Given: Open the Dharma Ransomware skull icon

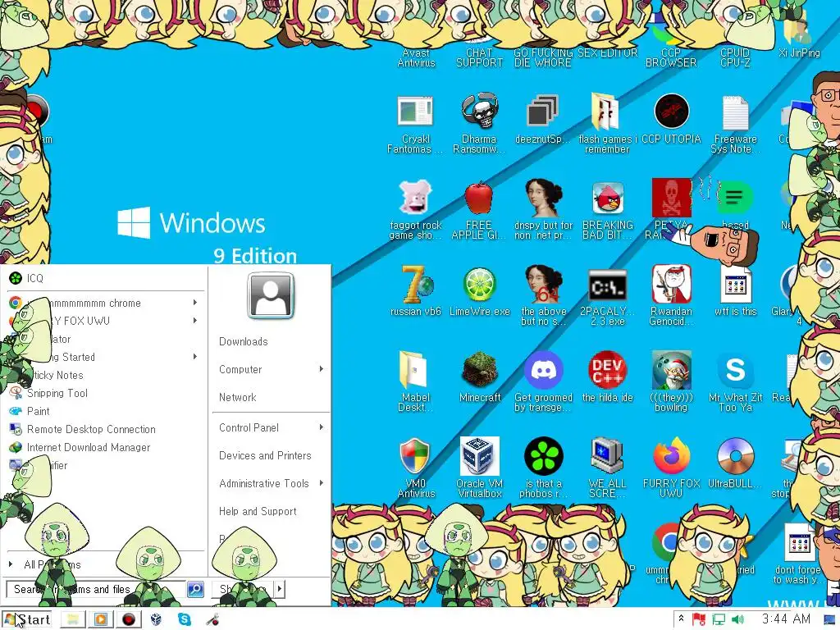Looking at the screenshot, I should click(479, 112).
